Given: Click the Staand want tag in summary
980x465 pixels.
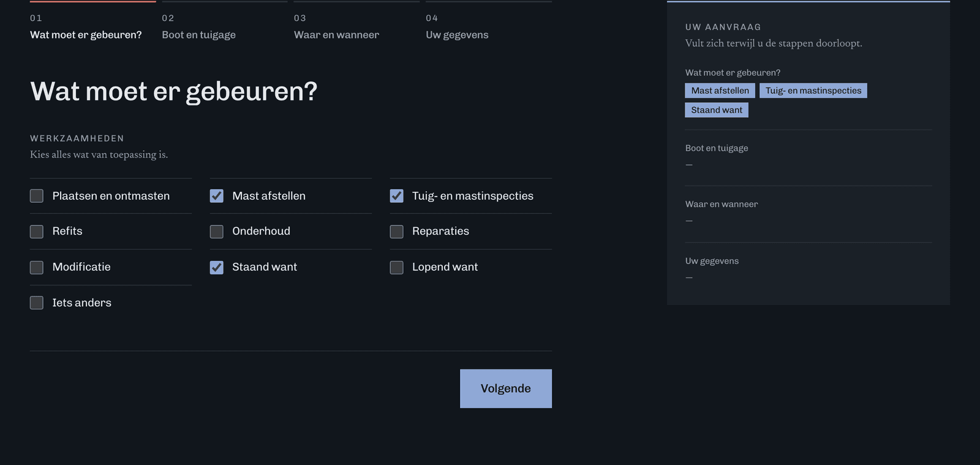Looking at the screenshot, I should point(717,110).
